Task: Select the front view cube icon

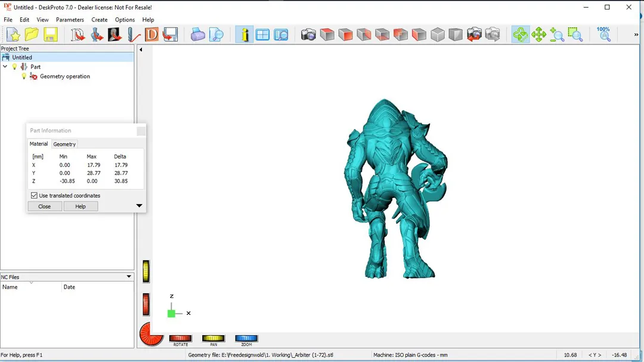Action: [345, 35]
